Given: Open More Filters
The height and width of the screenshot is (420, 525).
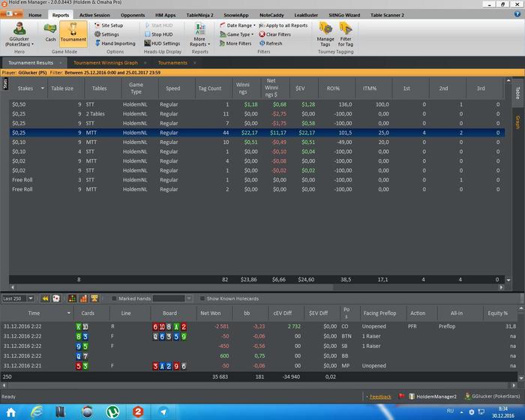Looking at the screenshot, I should 235,43.
